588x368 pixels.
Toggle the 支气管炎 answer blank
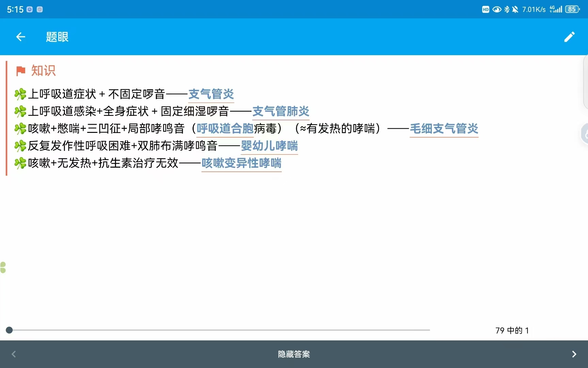click(x=211, y=94)
